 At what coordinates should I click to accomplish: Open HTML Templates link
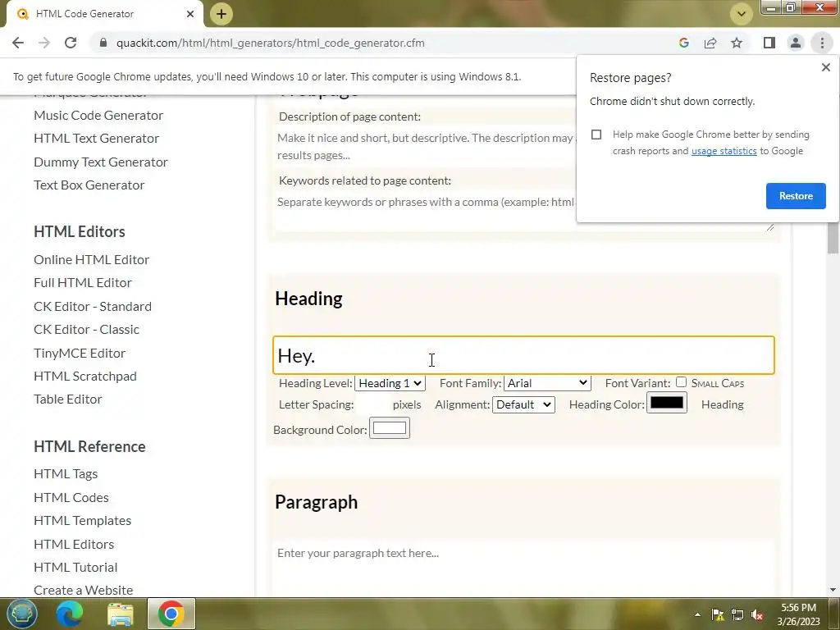pyautogui.click(x=83, y=520)
